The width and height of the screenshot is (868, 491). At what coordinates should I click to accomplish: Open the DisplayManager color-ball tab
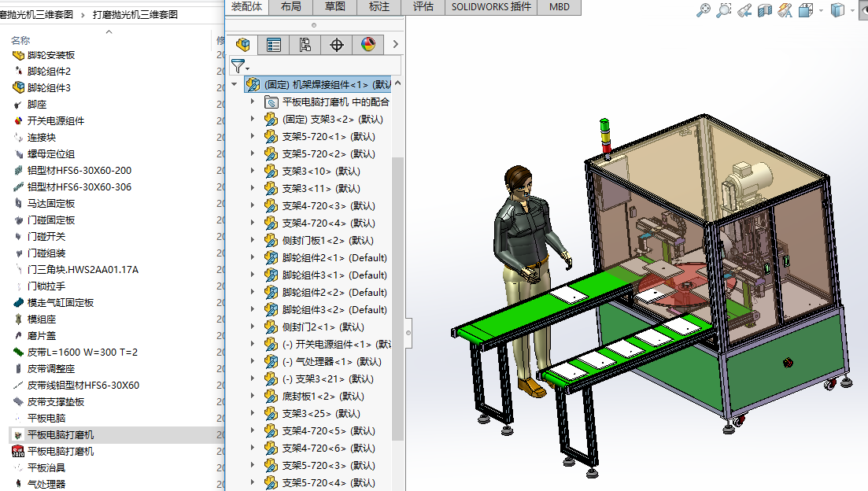point(368,44)
